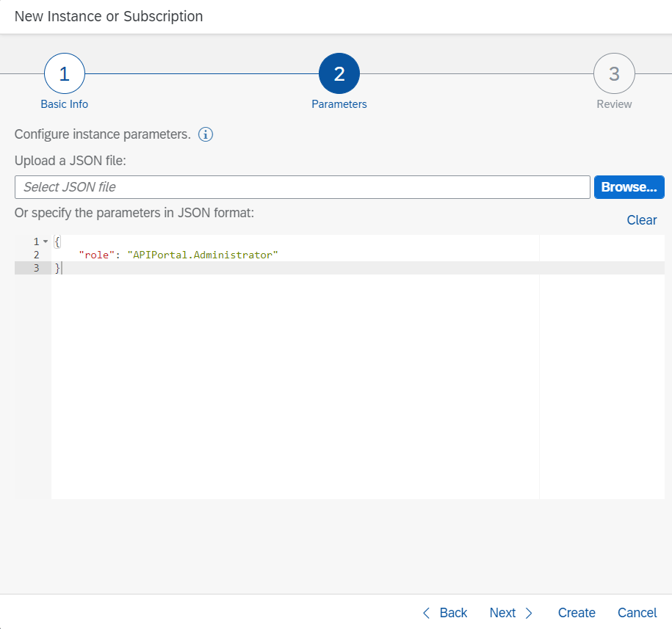Click the info icon beside Configure instance parameters

coord(206,135)
